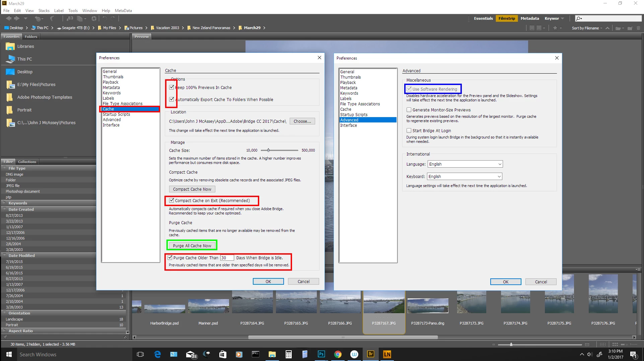The width and height of the screenshot is (644, 361).
Task: Click the Bridge taskbar icon
Action: click(x=370, y=354)
